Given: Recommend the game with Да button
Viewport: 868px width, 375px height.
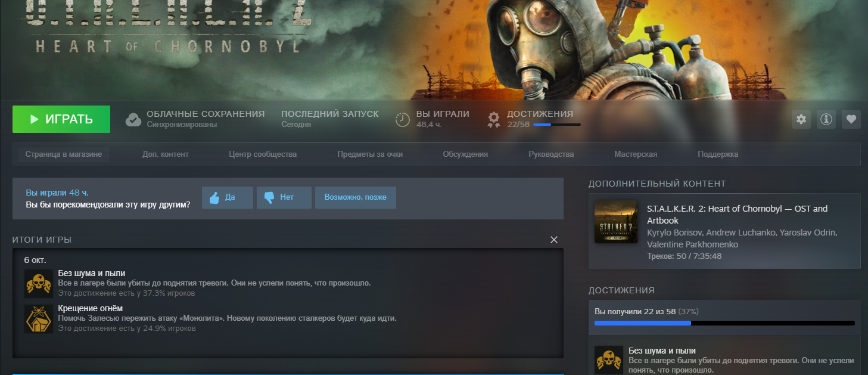Looking at the screenshot, I should [228, 197].
